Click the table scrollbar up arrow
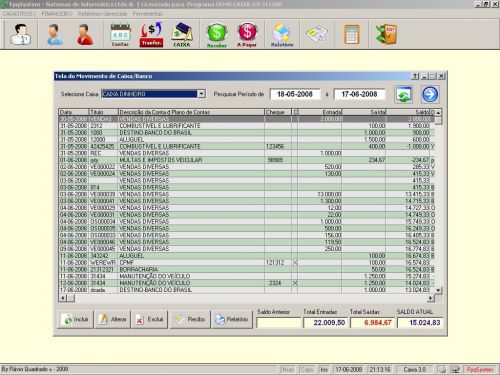The height and width of the screenshot is (375, 500). click(438, 113)
